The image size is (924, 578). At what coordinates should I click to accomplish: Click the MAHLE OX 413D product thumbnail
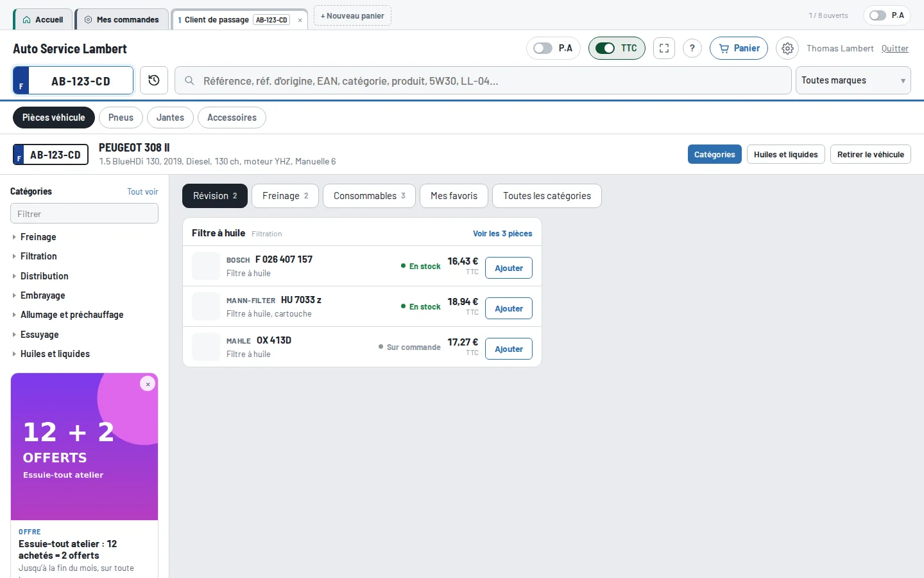(x=206, y=347)
